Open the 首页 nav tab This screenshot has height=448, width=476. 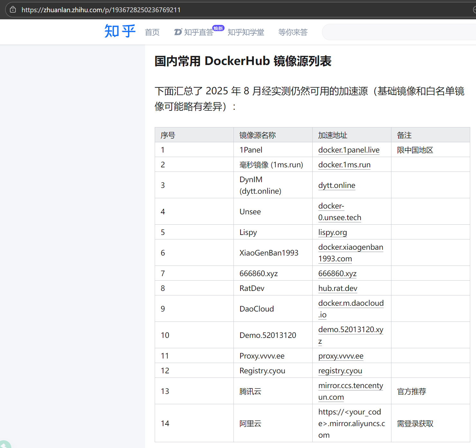152,32
